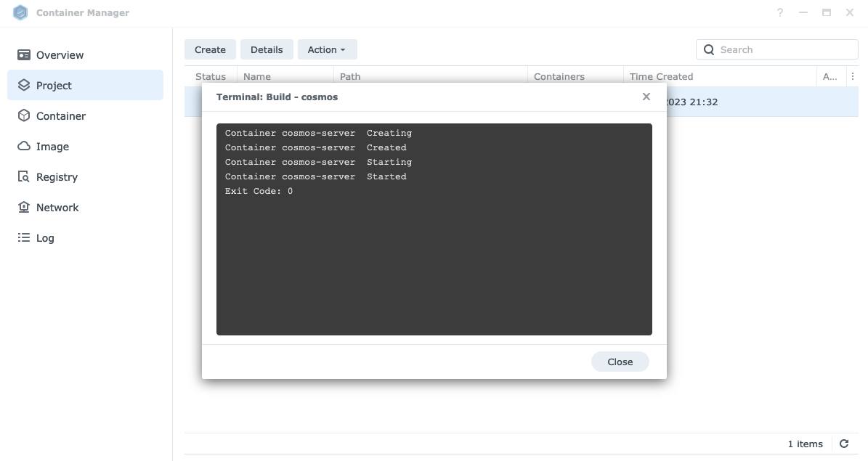
Task: Click the Registry search icon
Action: pos(24,177)
